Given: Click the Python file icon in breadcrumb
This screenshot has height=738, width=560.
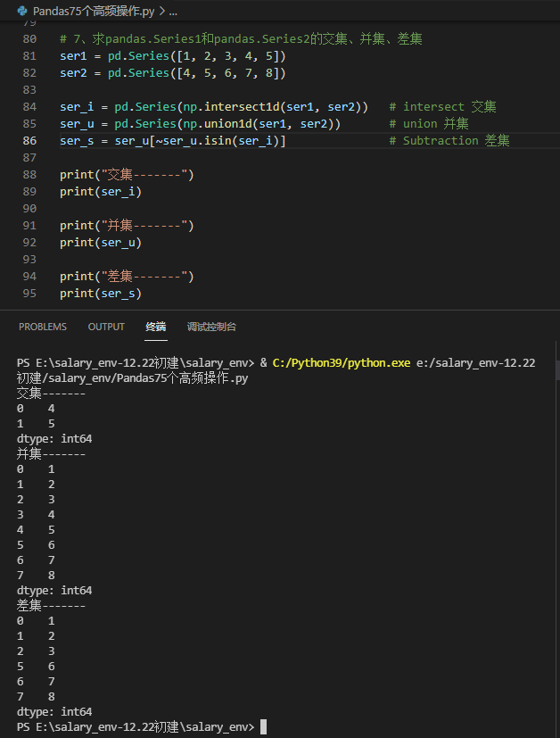Looking at the screenshot, I should tap(22, 11).
